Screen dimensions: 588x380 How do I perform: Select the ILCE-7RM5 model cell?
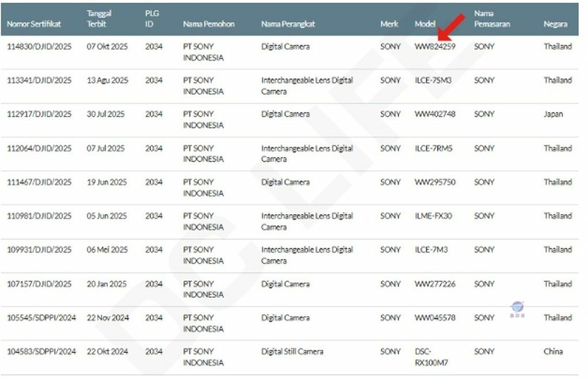click(x=434, y=148)
